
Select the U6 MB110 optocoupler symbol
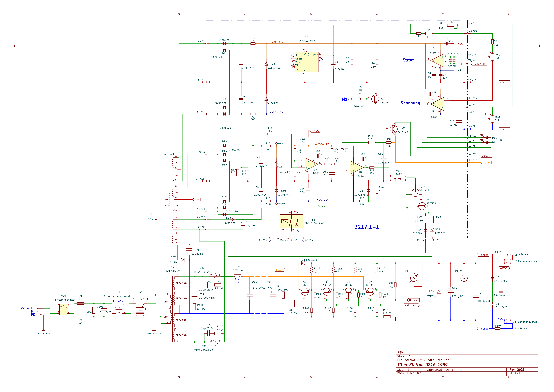(398, 180)
